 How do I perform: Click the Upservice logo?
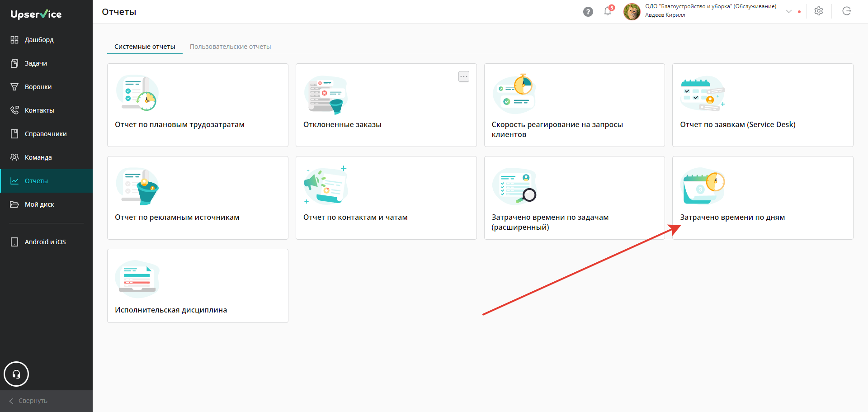coord(36,14)
